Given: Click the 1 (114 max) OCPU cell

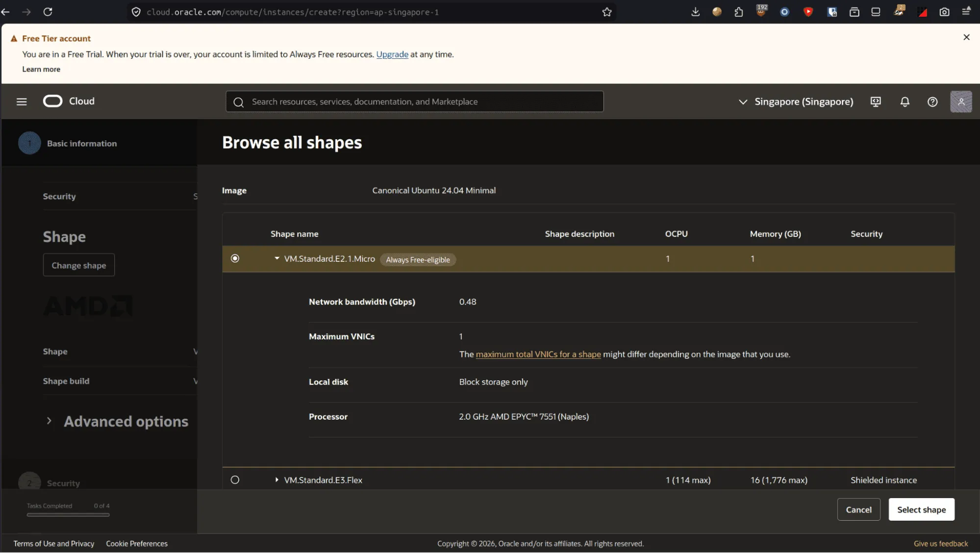Looking at the screenshot, I should click(688, 480).
